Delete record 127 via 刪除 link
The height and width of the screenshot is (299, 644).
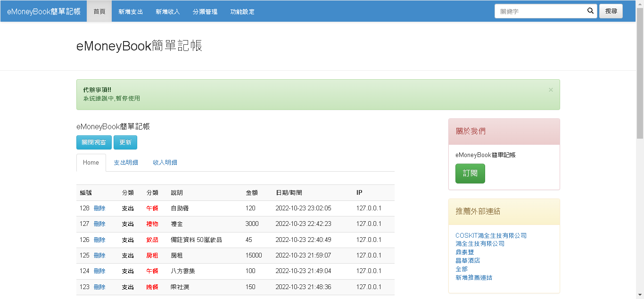point(99,224)
